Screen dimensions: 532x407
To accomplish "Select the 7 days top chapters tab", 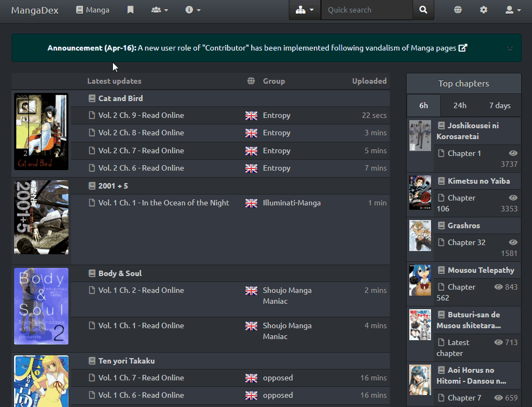I will 499,105.
